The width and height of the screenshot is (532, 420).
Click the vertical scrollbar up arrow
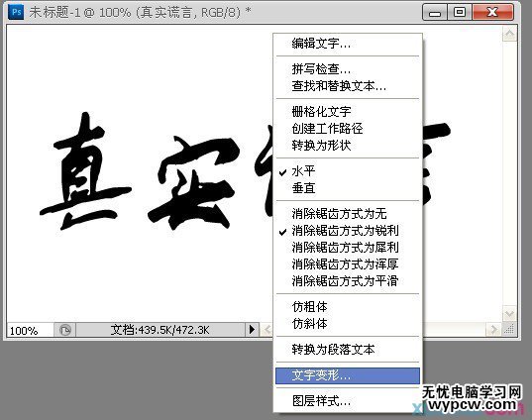[x=509, y=34]
